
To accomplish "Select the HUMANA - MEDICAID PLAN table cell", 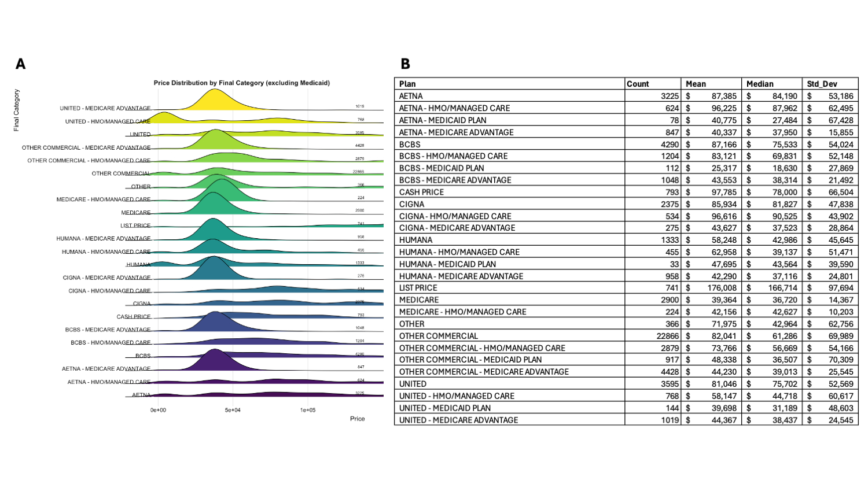I will point(447,264).
